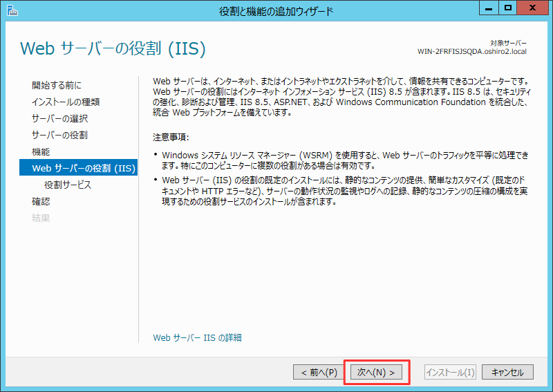Click the WSRM bullet paragraph
This screenshot has width=553, height=392.
pos(345,160)
